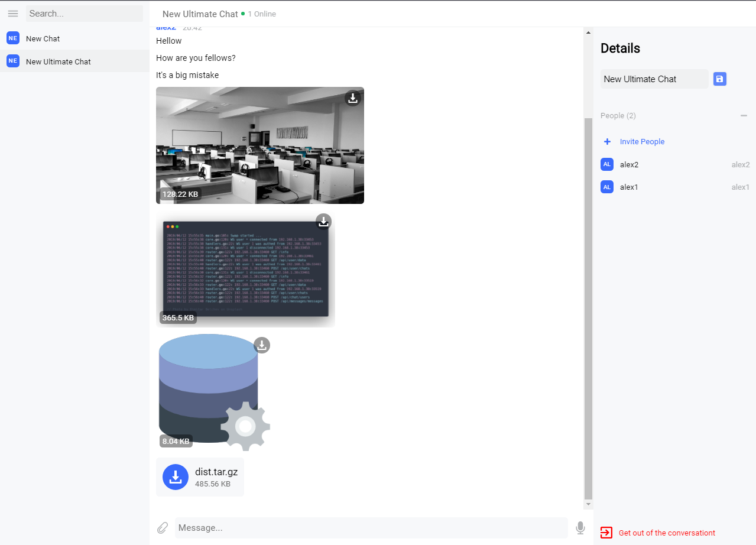Open the database gear image thumbnail
The width and height of the screenshot is (756, 545).
(x=214, y=393)
